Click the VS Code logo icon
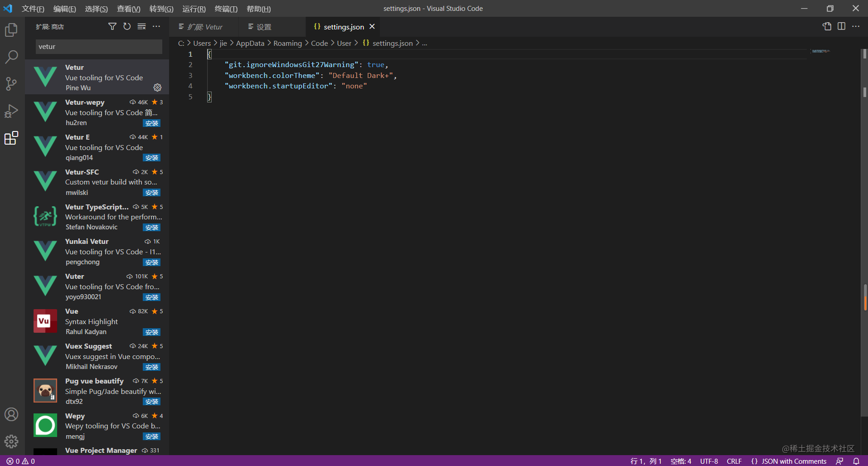868x466 pixels. (x=8, y=9)
